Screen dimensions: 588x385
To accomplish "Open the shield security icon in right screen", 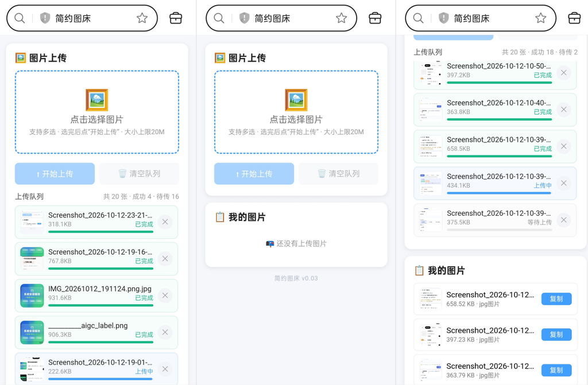I will 444,18.
